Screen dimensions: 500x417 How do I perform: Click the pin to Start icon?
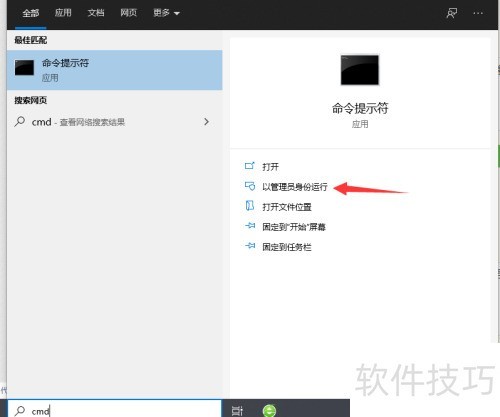point(250,226)
